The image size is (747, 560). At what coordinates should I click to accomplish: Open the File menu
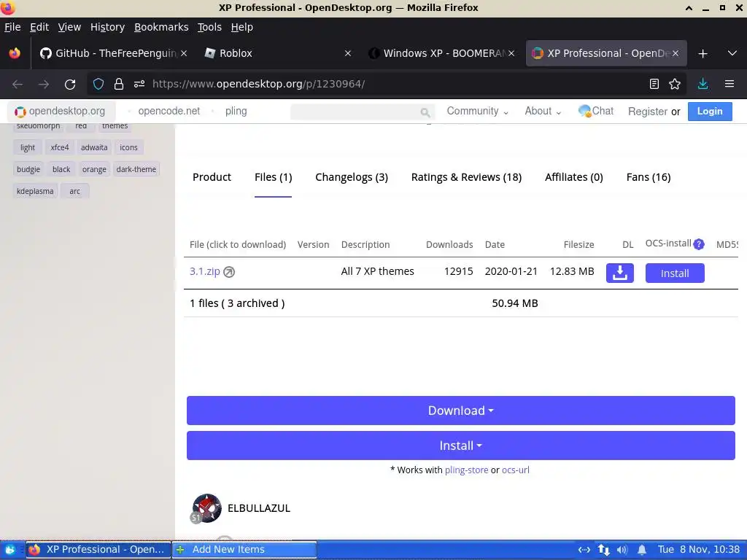(12, 27)
